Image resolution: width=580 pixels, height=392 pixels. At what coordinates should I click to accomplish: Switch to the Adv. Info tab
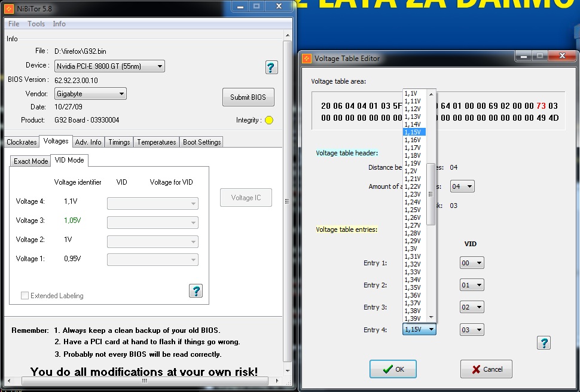pyautogui.click(x=88, y=142)
